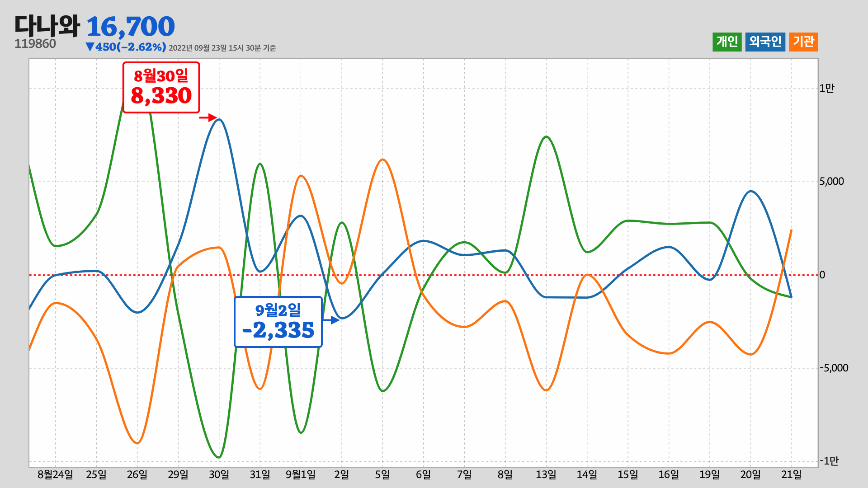868x488 pixels.
Task: Click the blue line peak on 30일
Action: pyautogui.click(x=219, y=119)
